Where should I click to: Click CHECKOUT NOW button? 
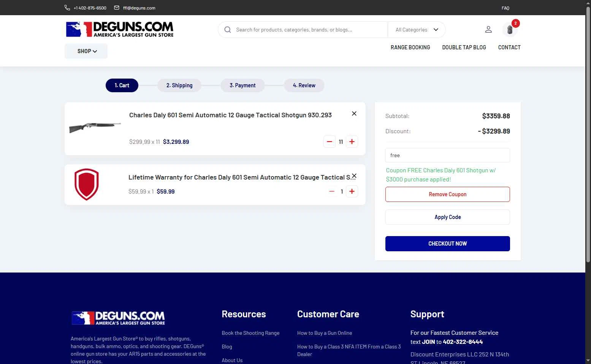coord(448,244)
